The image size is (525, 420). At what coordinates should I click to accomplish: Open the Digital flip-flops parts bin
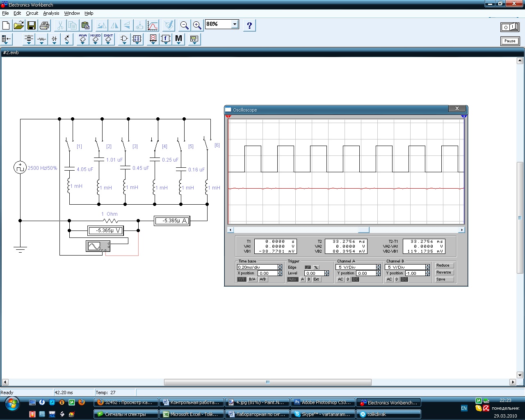(137, 39)
